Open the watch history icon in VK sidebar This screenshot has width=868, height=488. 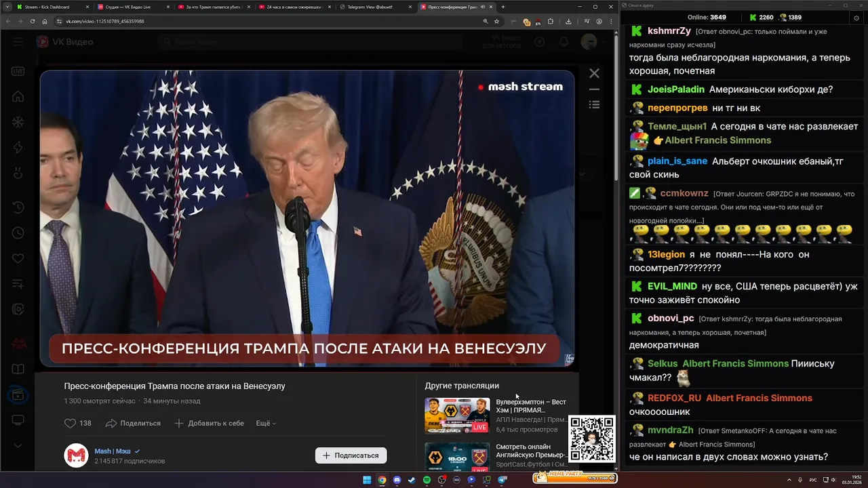18,207
